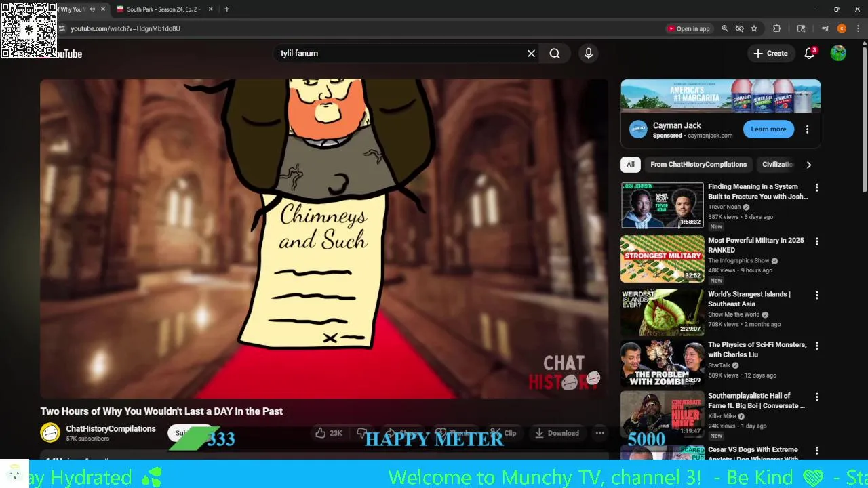Image resolution: width=868 pixels, height=488 pixels.
Task: Clear the YouTube search box text
Action: point(531,54)
